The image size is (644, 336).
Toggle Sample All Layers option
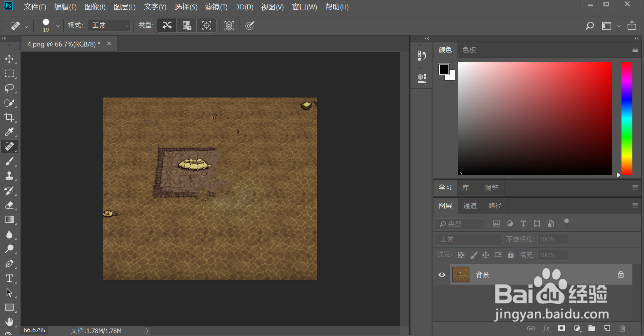tap(229, 25)
